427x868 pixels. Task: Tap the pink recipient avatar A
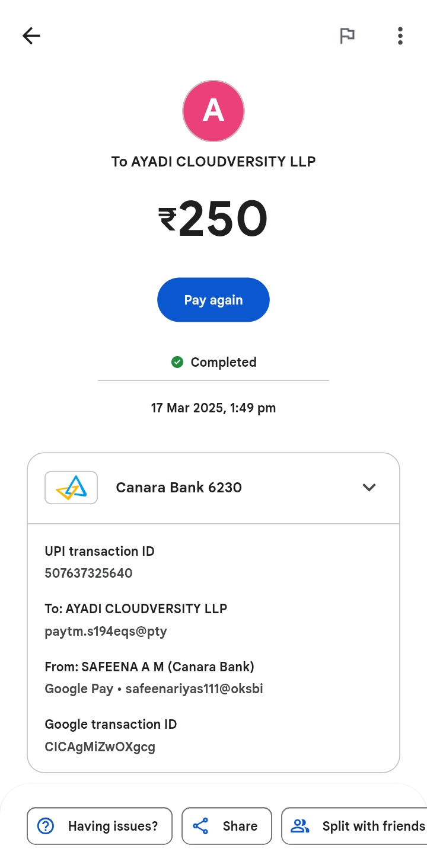tap(213, 111)
